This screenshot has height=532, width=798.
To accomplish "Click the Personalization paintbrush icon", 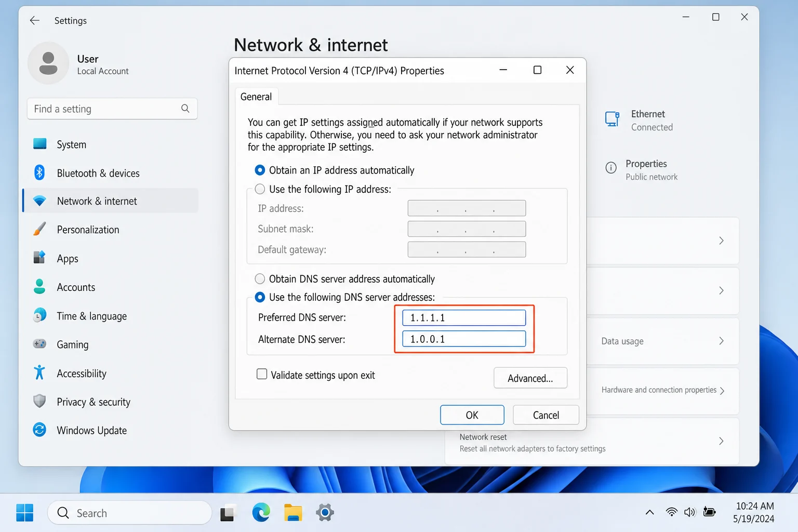I will tap(39, 229).
